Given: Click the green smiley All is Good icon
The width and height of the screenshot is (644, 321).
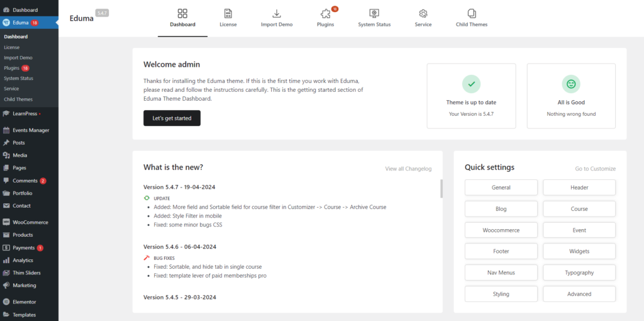Looking at the screenshot, I should [x=571, y=84].
